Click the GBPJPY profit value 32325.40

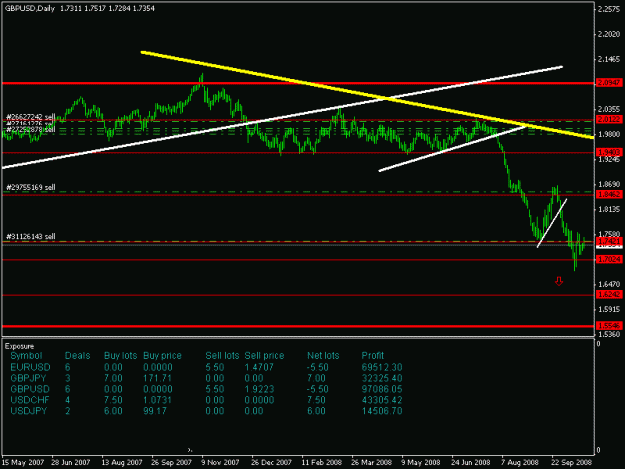tap(382, 378)
